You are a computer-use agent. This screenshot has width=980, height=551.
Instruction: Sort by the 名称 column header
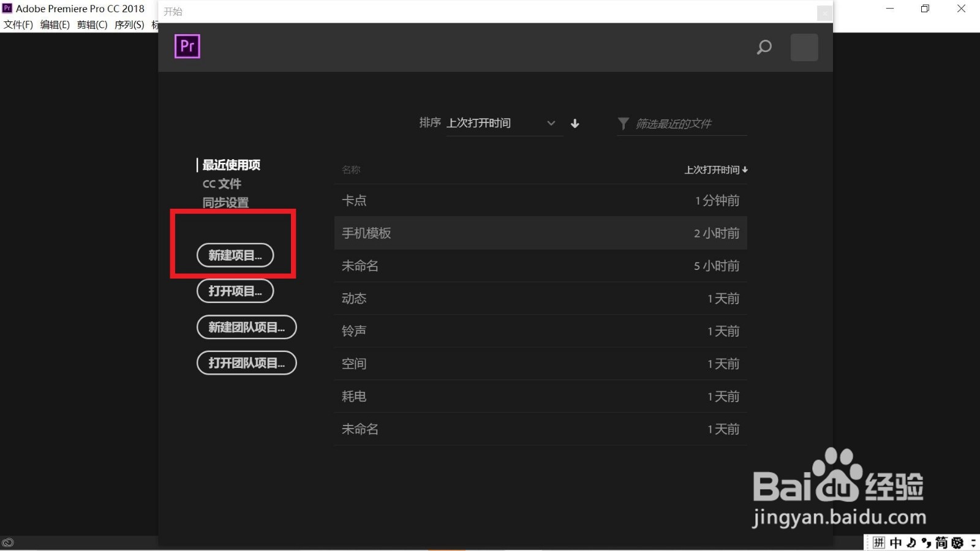coord(351,170)
